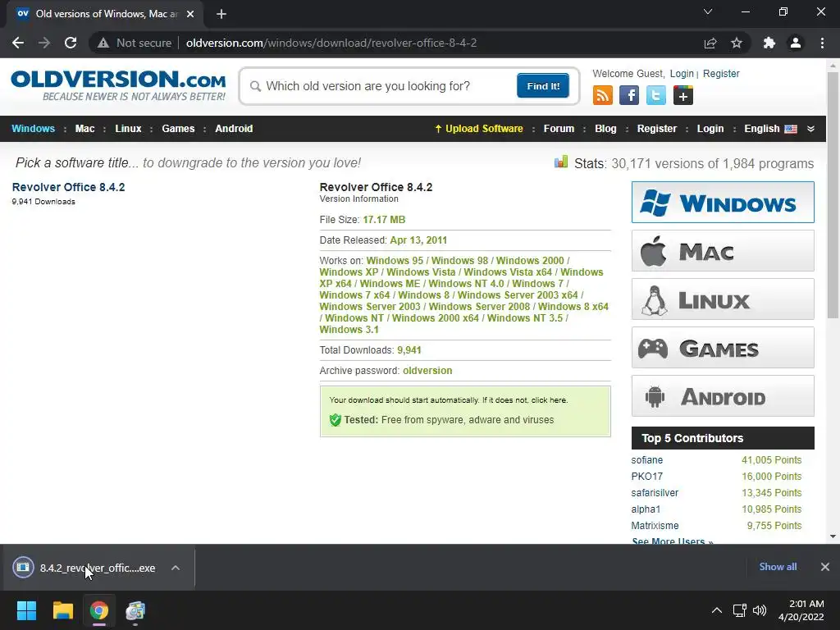The height and width of the screenshot is (630, 840).
Task: Click the Windows category banner
Action: click(x=723, y=202)
